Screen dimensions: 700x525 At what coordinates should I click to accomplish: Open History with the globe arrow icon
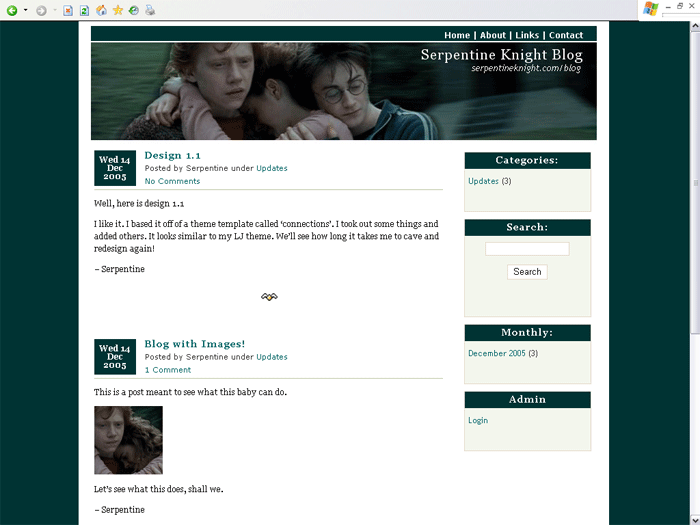pyautogui.click(x=134, y=10)
